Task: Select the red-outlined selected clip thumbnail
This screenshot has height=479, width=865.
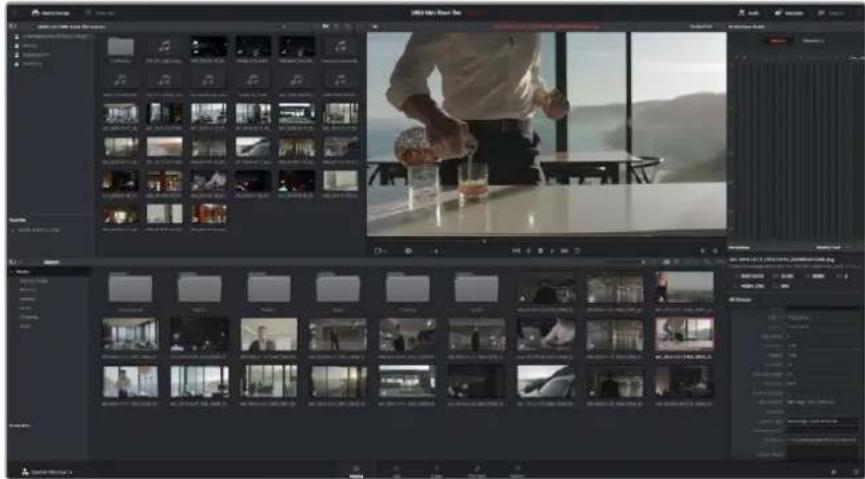Action: click(x=684, y=334)
